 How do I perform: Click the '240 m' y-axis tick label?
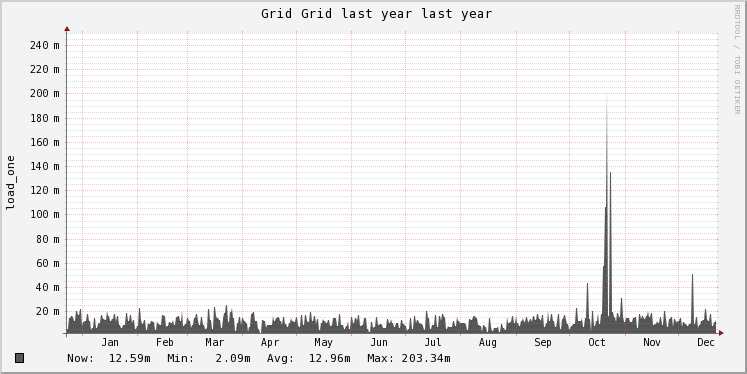tap(44, 45)
